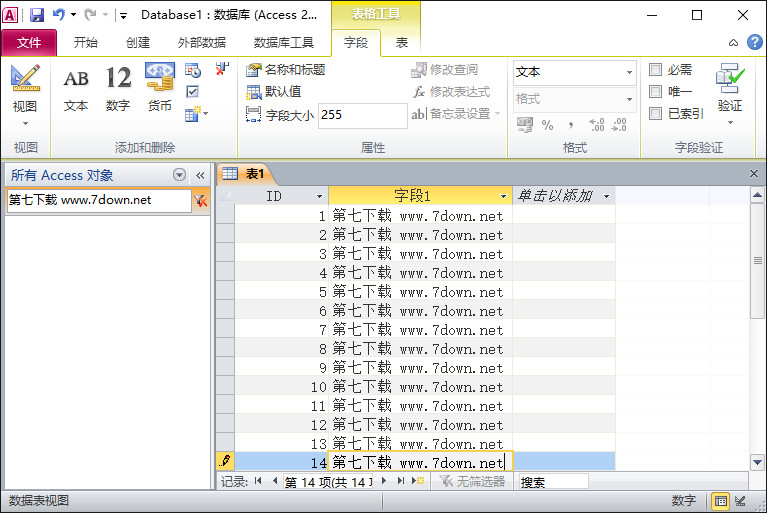The image size is (767, 513).
Task: Switch to design view status bar icon
Action: click(741, 501)
